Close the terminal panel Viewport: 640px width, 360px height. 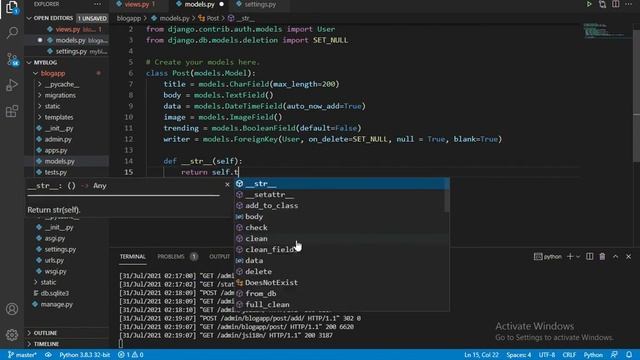click(x=628, y=256)
